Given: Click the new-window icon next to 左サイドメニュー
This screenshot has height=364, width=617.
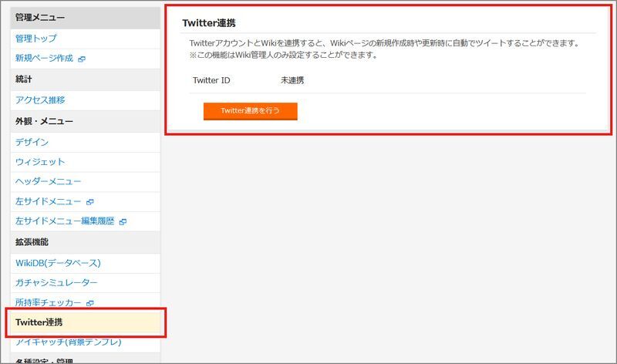Looking at the screenshot, I should click(x=89, y=202).
